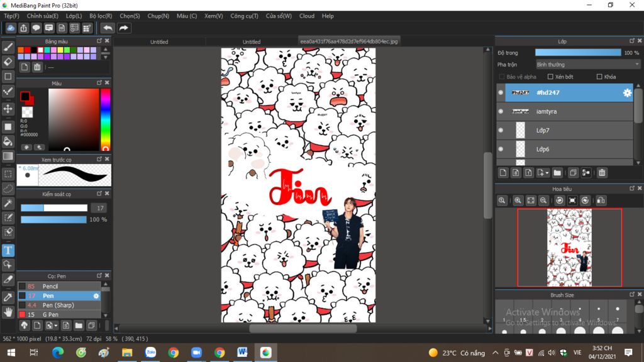Duplicate the selected layer

coord(573,173)
